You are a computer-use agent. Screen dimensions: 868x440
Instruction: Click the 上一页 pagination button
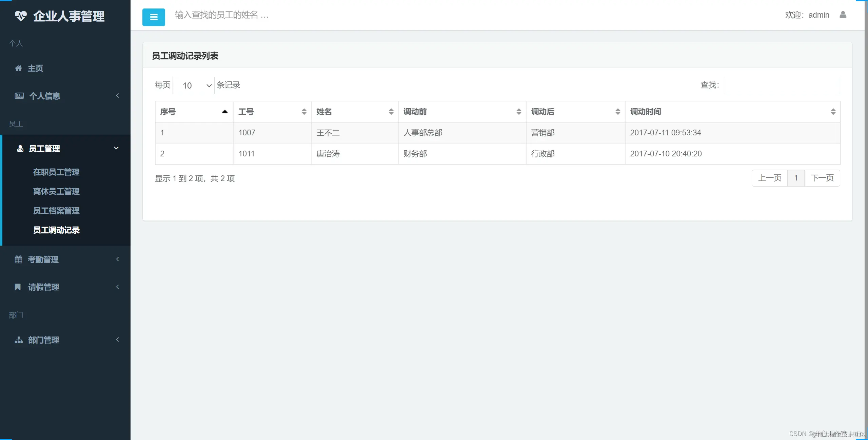(x=770, y=178)
